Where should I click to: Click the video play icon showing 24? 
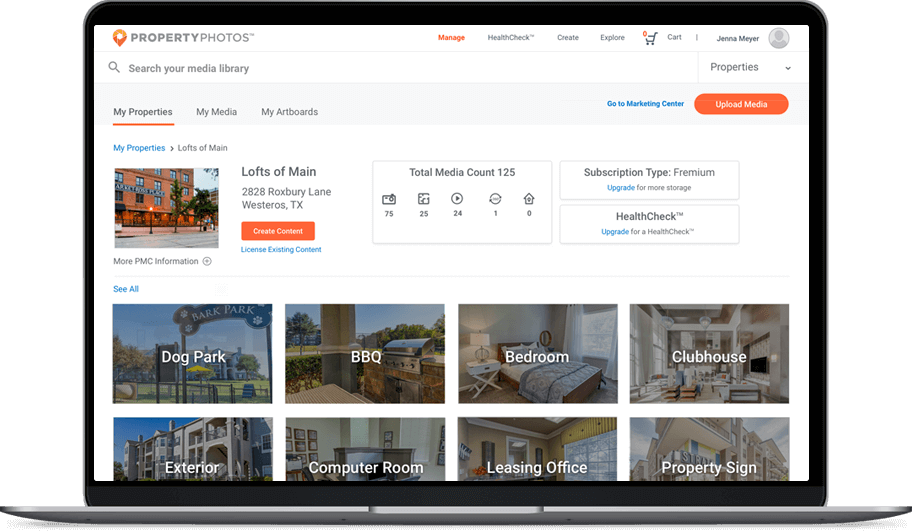457,198
